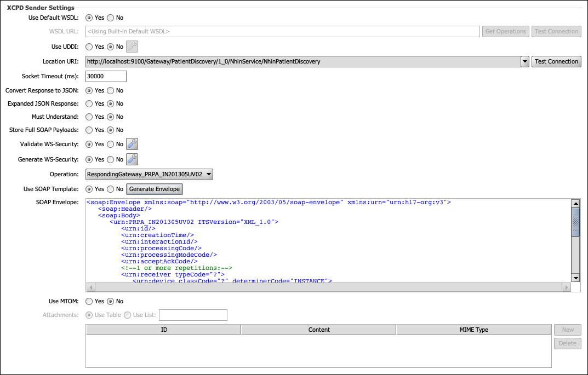Select Yes for Generate WS-Security

click(89, 160)
